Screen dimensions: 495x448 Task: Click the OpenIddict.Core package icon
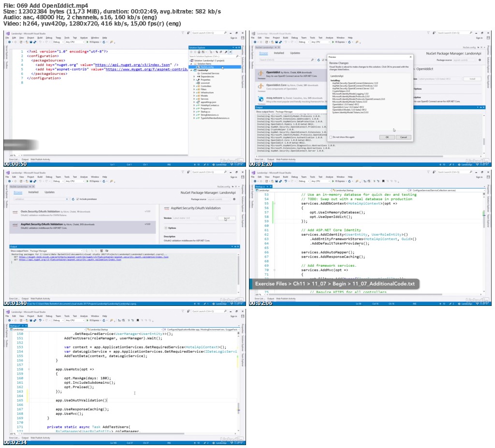pyautogui.click(x=261, y=86)
